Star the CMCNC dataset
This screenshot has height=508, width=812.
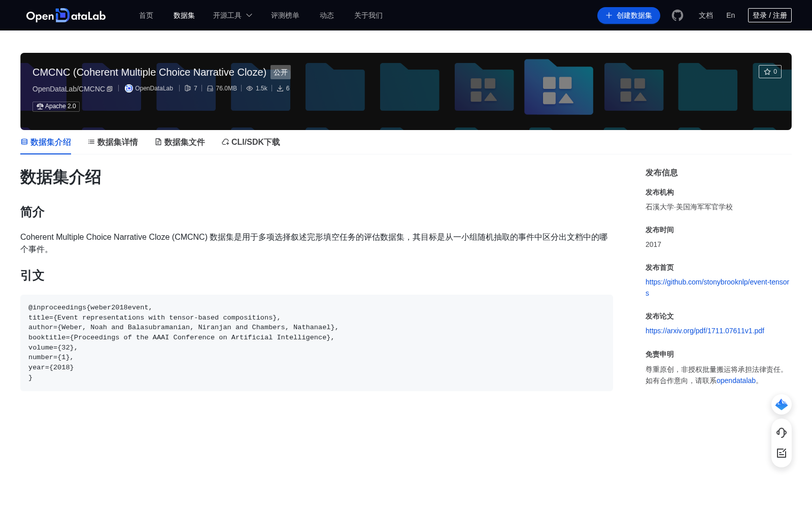coord(770,72)
